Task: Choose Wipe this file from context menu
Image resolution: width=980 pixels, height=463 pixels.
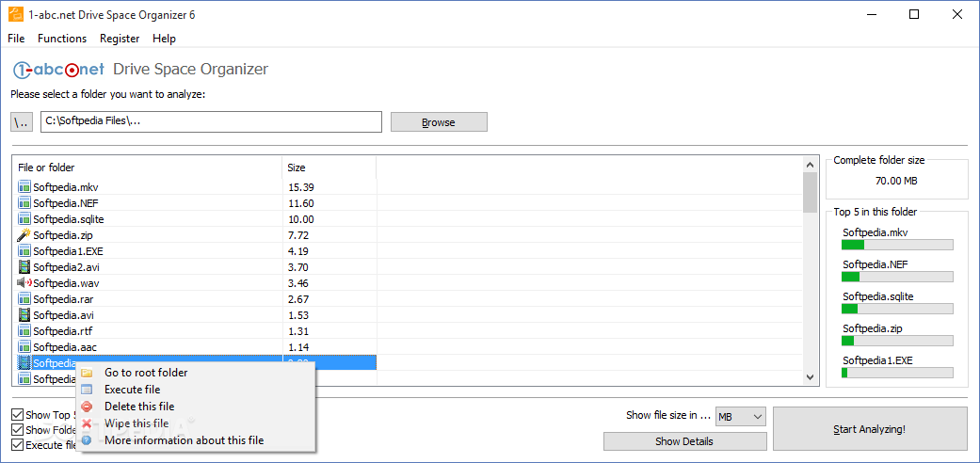Action: point(196,423)
